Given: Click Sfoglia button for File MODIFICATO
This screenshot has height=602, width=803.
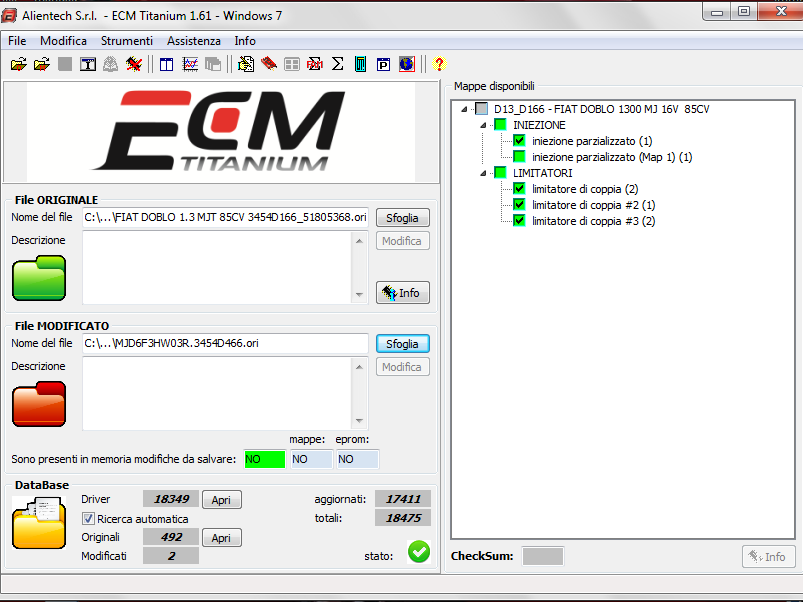Looking at the screenshot, I should click(x=403, y=343).
